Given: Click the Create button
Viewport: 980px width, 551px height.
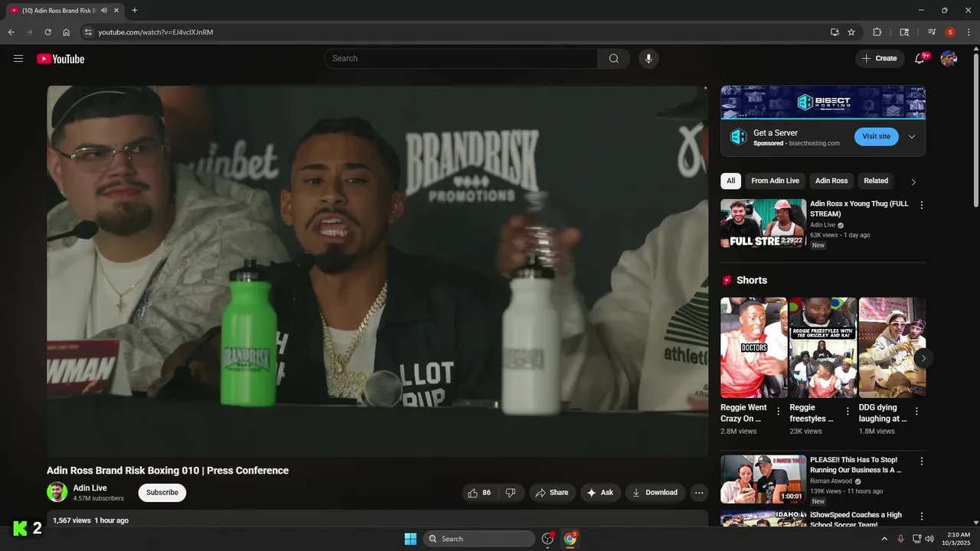Looking at the screenshot, I should [x=880, y=59].
